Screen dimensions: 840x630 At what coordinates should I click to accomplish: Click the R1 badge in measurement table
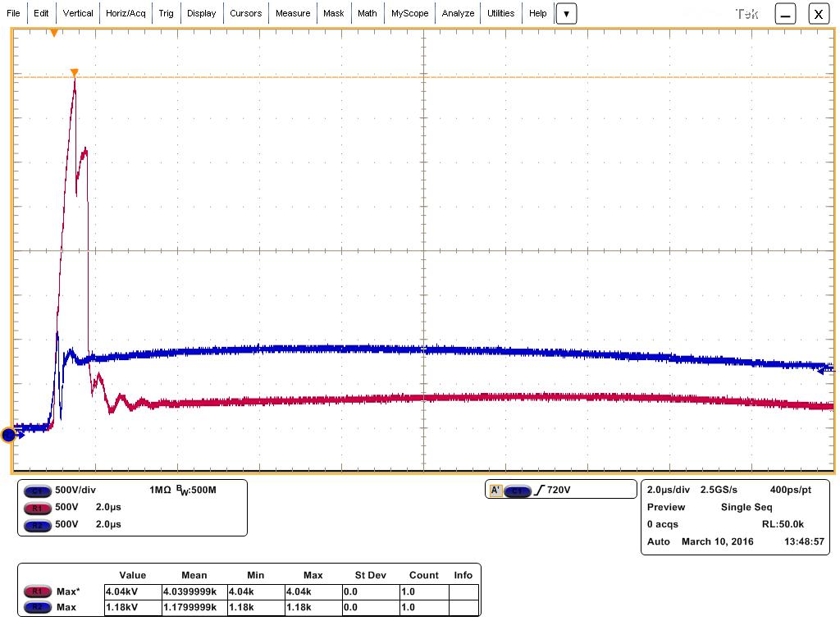click(37, 591)
